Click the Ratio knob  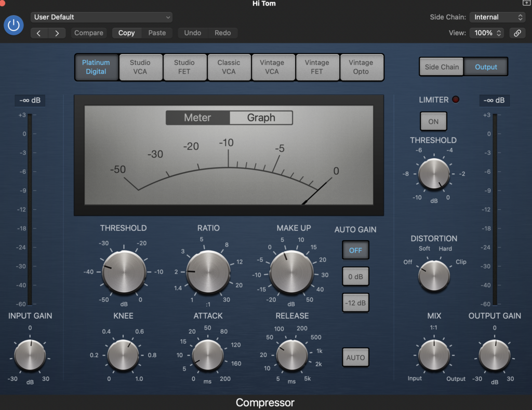tap(208, 271)
